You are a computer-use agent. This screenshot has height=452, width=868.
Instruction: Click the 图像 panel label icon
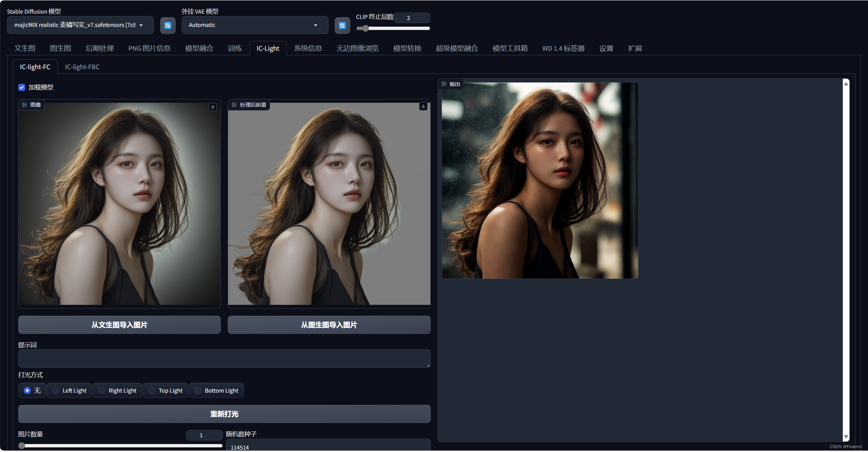click(24, 105)
